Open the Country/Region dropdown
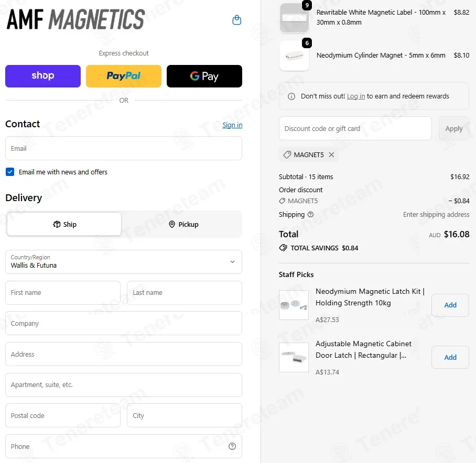The width and height of the screenshot is (476, 463). pos(124,262)
